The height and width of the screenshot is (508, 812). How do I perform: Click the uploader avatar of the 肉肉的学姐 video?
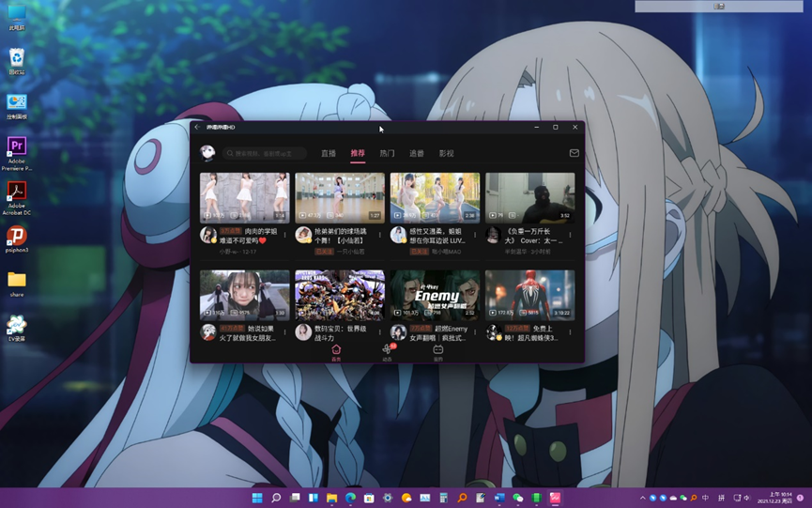click(x=208, y=235)
